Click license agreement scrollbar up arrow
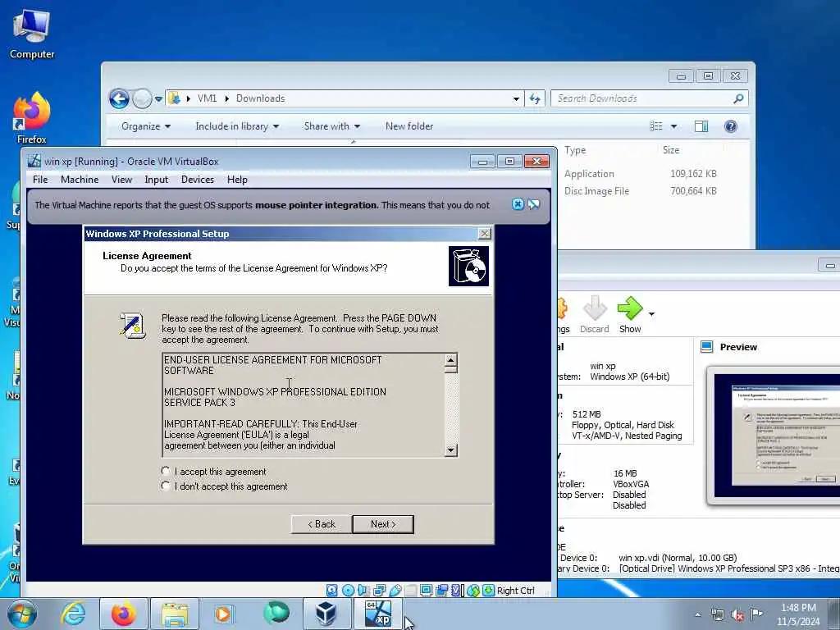The width and height of the screenshot is (840, 630). 450,359
